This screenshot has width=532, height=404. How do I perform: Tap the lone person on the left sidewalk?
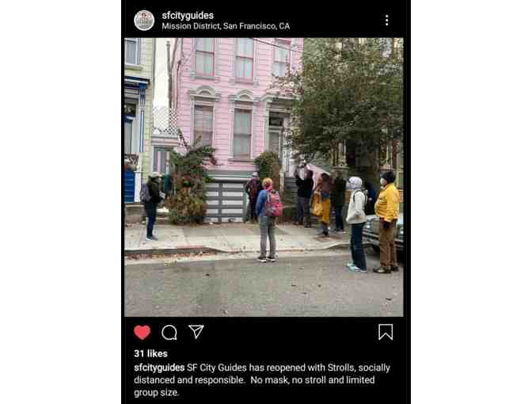pyautogui.click(x=151, y=207)
